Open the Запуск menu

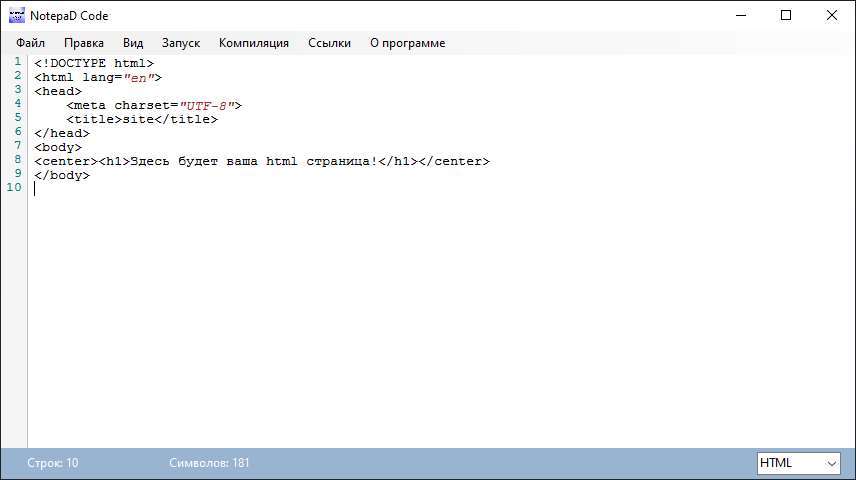181,43
